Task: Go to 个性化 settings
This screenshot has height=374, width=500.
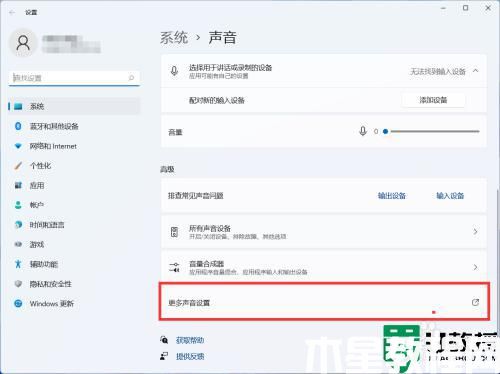Action: 74,166
